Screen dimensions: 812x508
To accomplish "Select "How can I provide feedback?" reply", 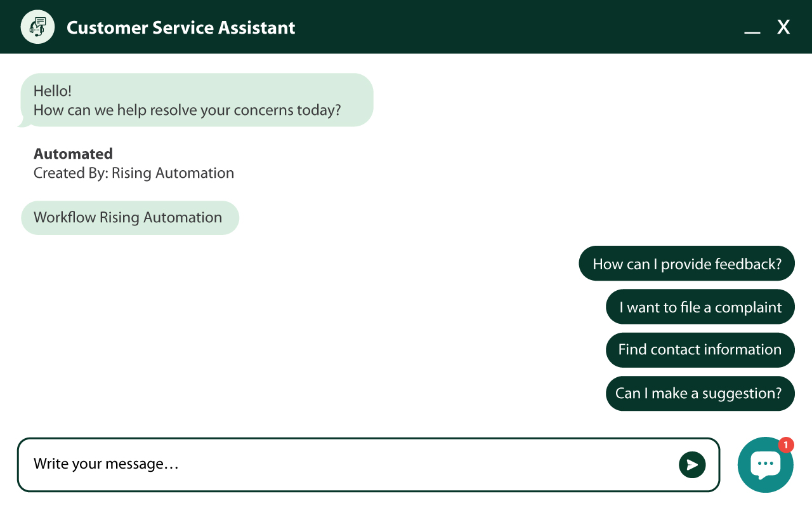I will pyautogui.click(x=686, y=264).
